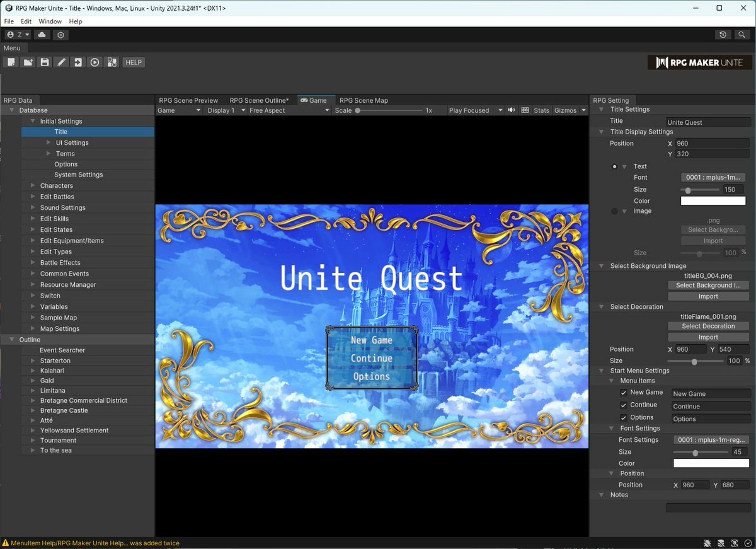Expand the UI Settings tree node
This screenshot has height=549, width=756.
click(49, 142)
